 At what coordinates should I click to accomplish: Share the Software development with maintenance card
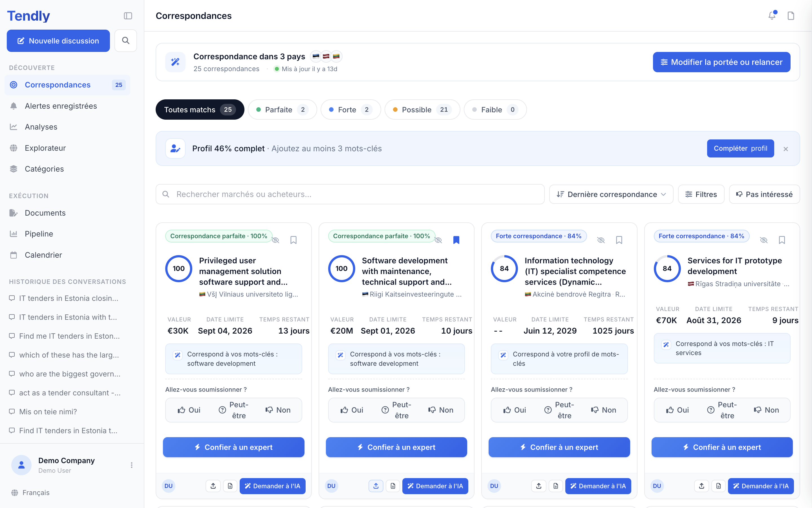coord(376,486)
